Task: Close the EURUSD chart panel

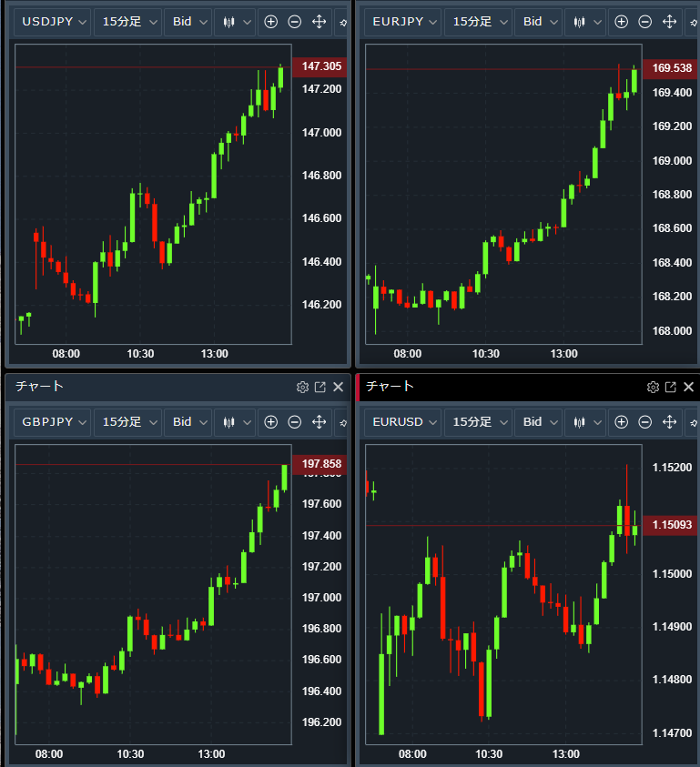Action: [689, 388]
